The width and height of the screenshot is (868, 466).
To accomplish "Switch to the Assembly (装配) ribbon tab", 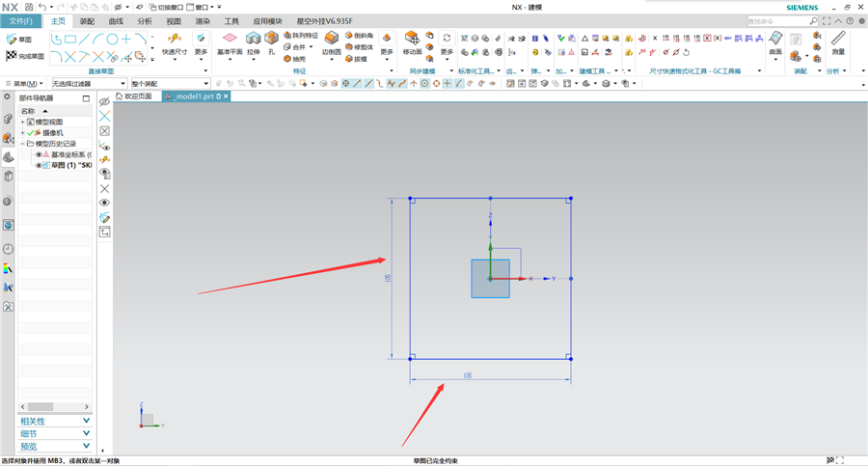I will 87,21.
